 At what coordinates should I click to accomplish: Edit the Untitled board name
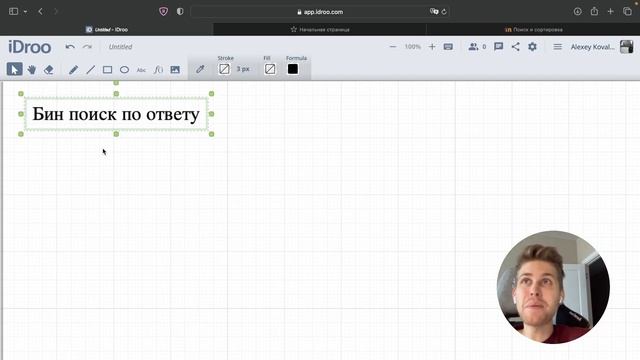(120, 47)
